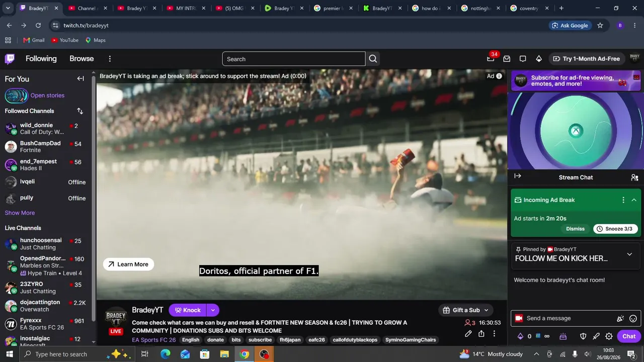
Task: Open the moderator shield icon
Action: pyautogui.click(x=583, y=336)
